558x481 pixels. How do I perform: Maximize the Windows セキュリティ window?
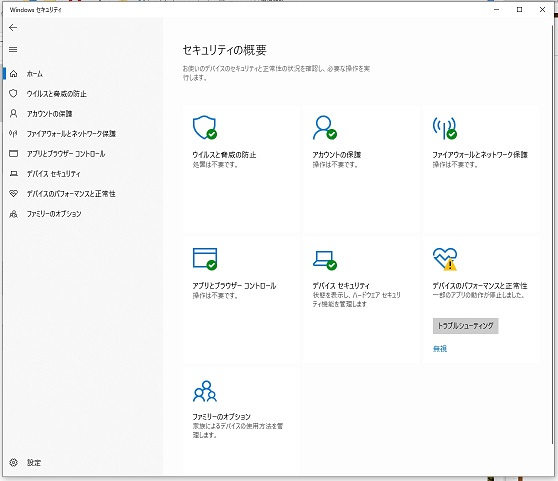(520, 10)
